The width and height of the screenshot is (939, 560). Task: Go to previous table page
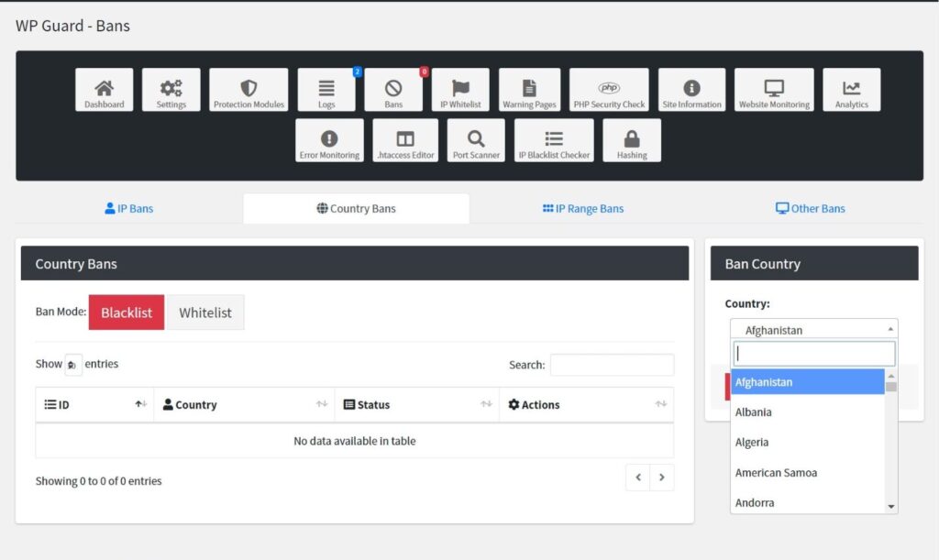(x=638, y=478)
